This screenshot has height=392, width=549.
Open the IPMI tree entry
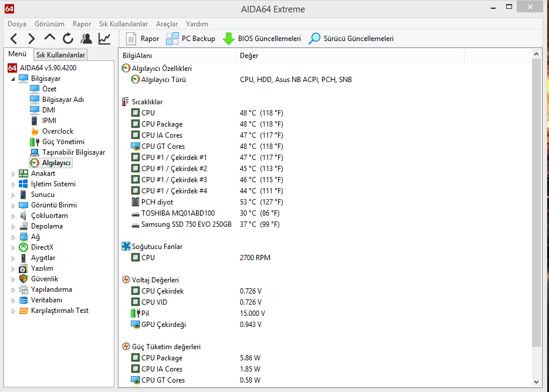[49, 121]
